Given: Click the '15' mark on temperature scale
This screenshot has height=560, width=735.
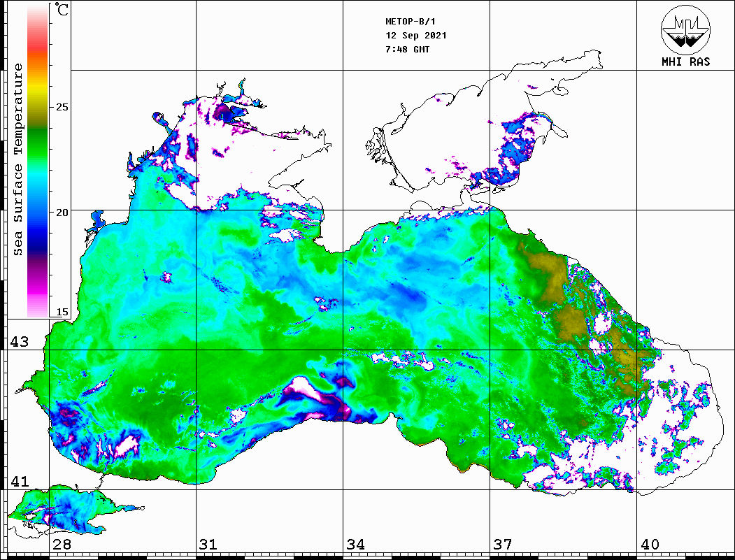Looking at the screenshot, I should pos(62,312).
